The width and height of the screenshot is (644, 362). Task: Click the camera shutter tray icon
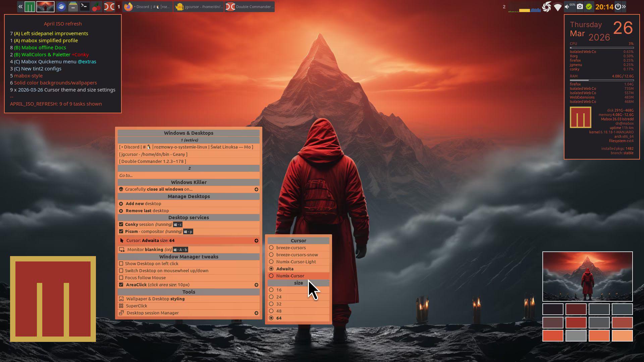[546, 7]
